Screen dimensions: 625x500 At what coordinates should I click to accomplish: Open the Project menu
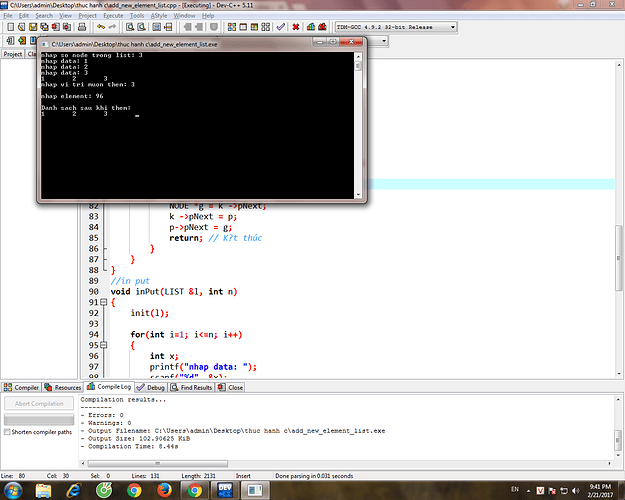tap(87, 16)
